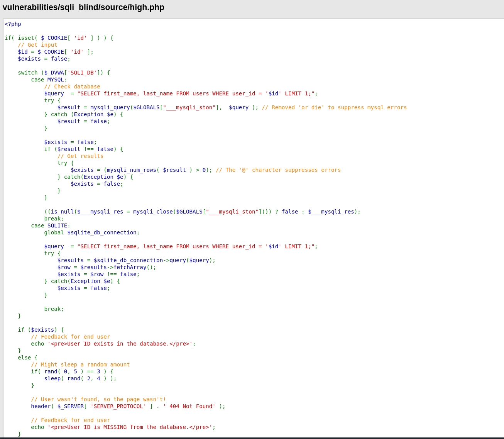Screen dimensions: 504x439
Task: Click the "case MYSQL:" label
Action: coord(49,80)
